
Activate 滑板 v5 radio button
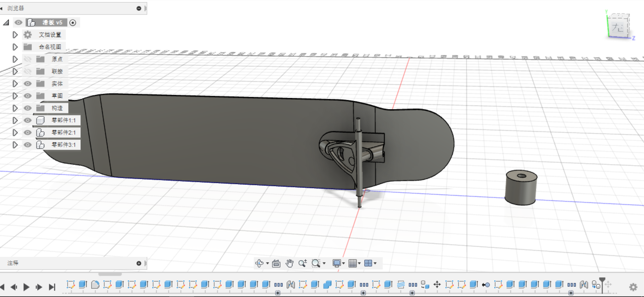[x=73, y=22]
